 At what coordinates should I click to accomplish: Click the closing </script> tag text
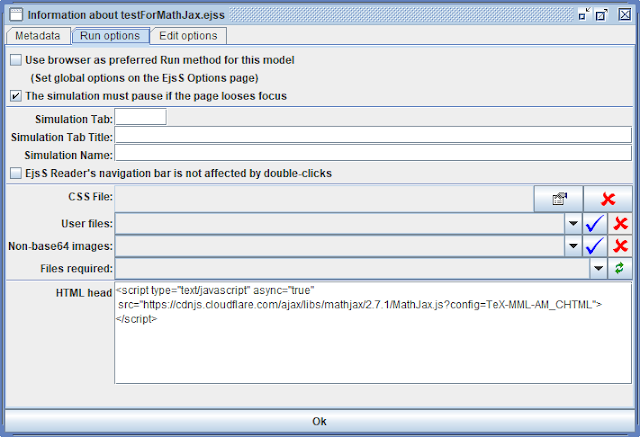(x=136, y=319)
